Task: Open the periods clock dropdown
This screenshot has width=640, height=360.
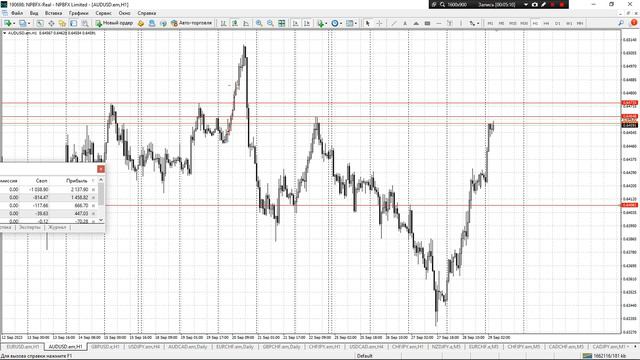Action: coord(336,23)
